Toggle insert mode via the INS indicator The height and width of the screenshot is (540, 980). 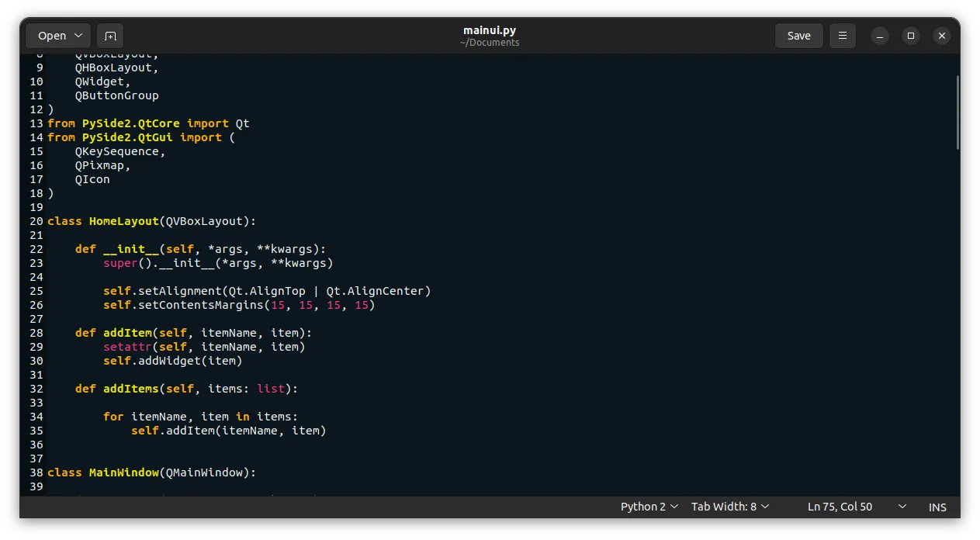pos(937,507)
